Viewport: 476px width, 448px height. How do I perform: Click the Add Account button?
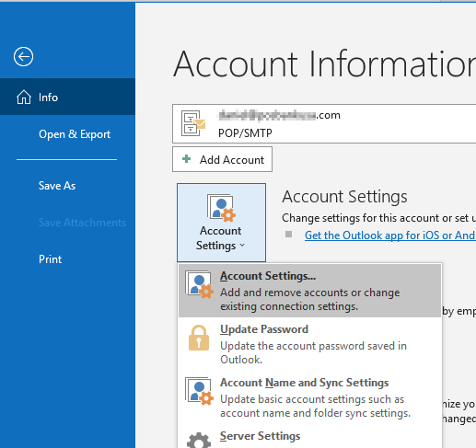point(222,159)
